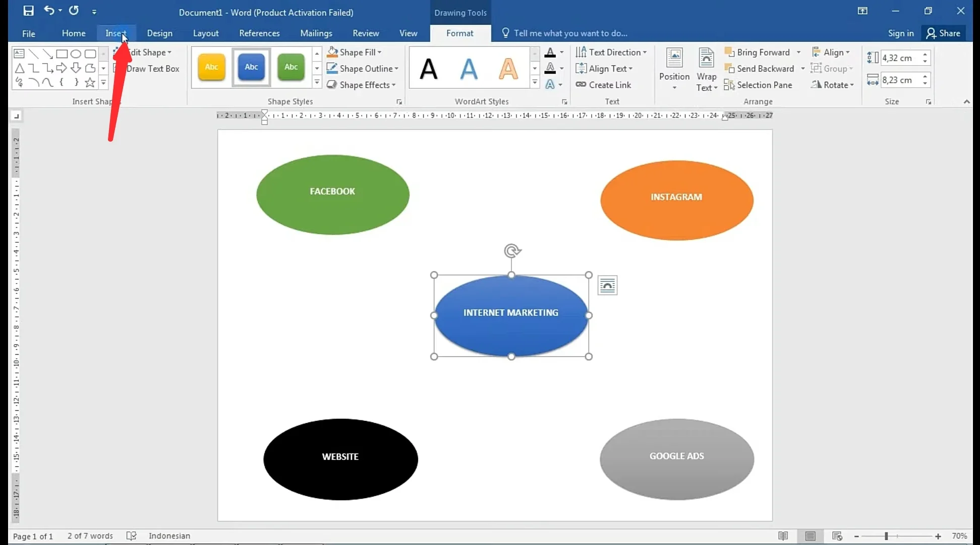
Task: Select the Scribble shape
Action: click(19, 82)
